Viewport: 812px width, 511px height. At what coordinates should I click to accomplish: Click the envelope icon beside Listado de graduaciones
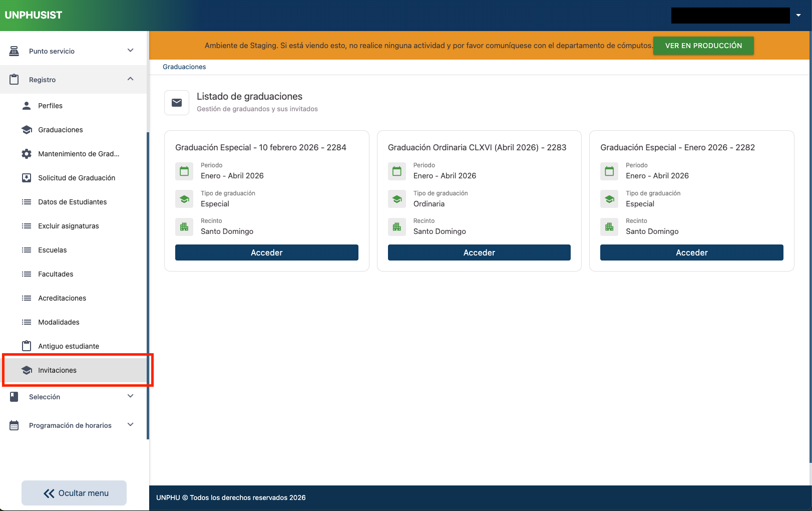click(x=177, y=103)
